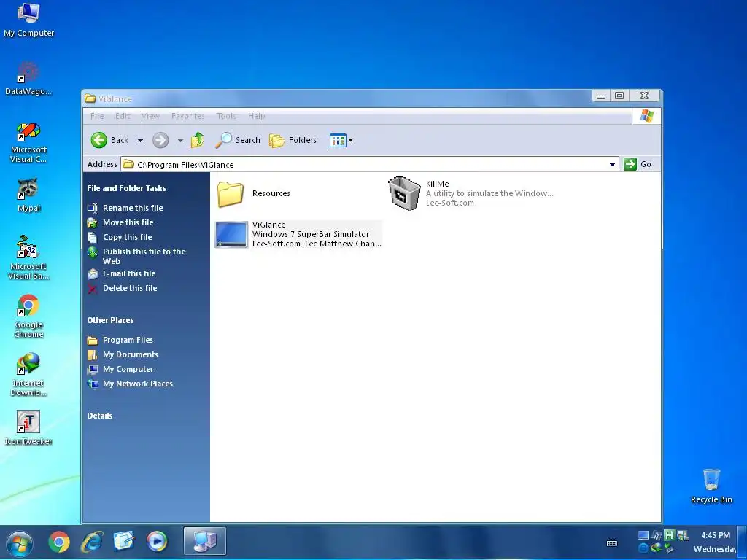
Task: Open the Start orb menu
Action: click(20, 542)
